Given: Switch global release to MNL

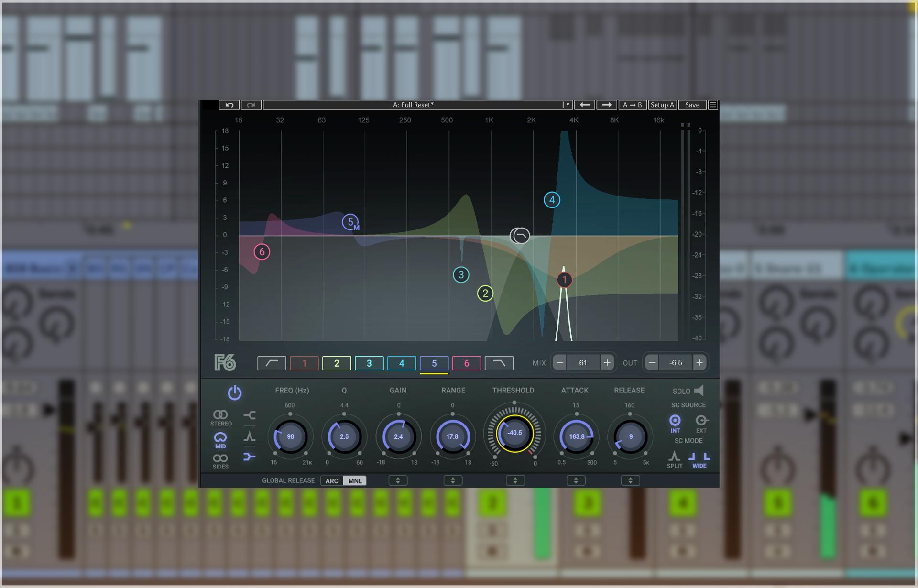Looking at the screenshot, I should [x=355, y=481].
